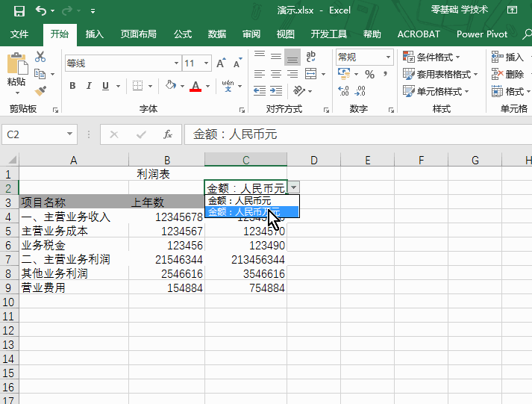Expand the Customize Quick Access Toolbar arrow
Screen dimensions: 532x404
click(x=93, y=11)
